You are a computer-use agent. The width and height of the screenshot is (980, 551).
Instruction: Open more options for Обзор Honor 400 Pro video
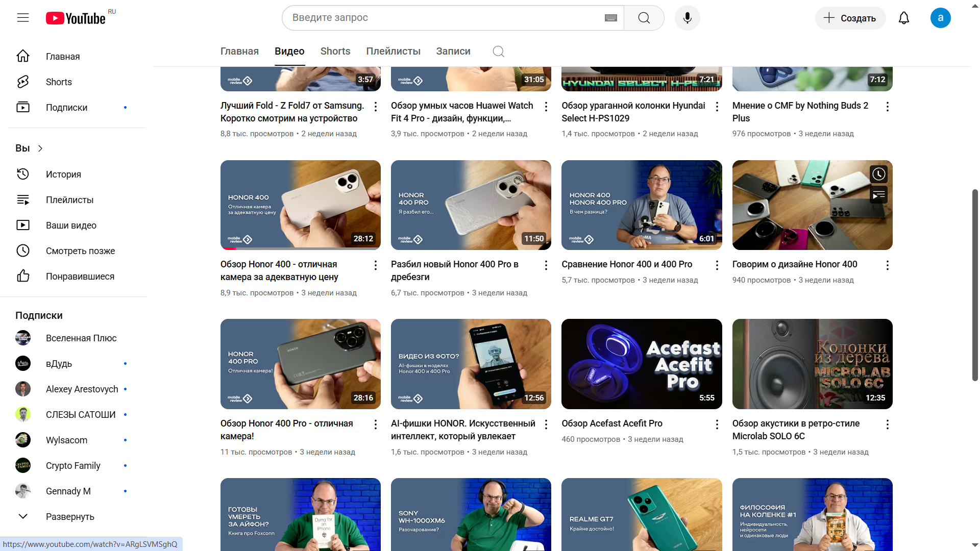tap(376, 424)
